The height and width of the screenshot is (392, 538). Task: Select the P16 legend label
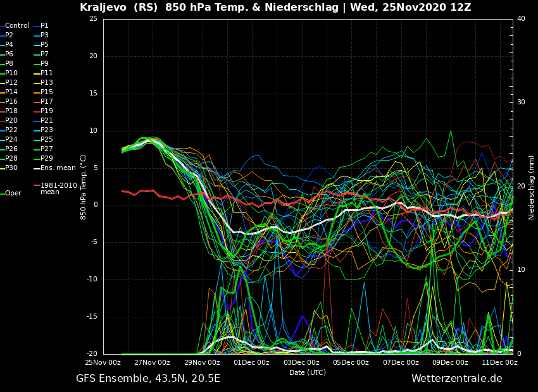(x=11, y=102)
